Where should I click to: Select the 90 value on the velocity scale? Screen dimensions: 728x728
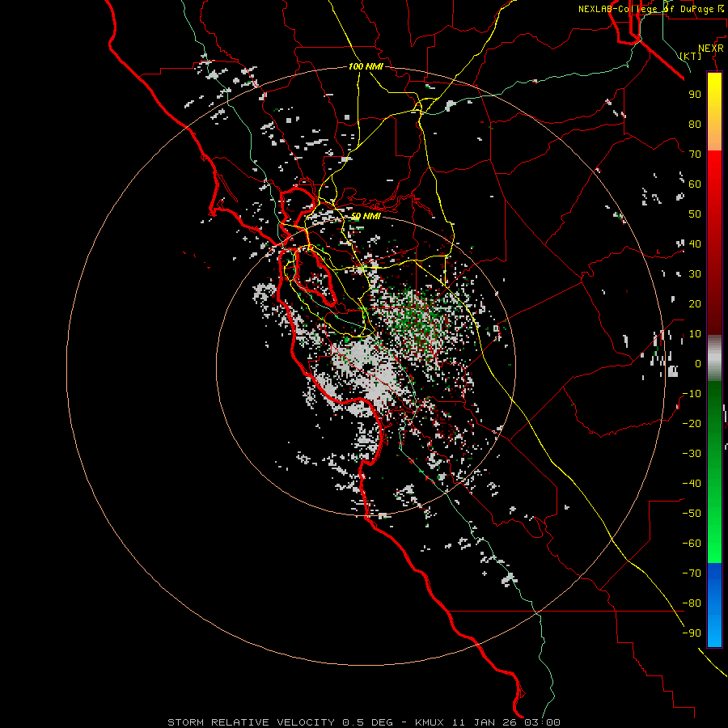[695, 95]
